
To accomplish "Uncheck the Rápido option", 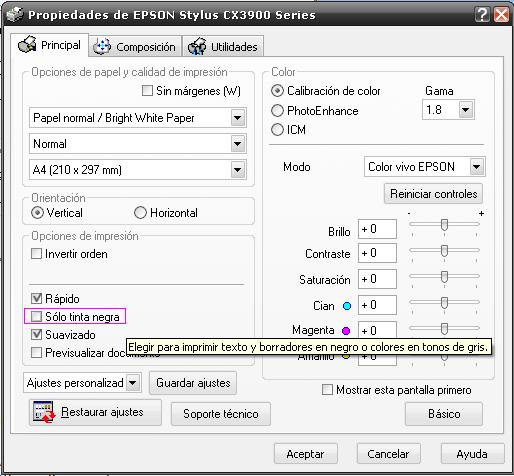I will click(36, 298).
